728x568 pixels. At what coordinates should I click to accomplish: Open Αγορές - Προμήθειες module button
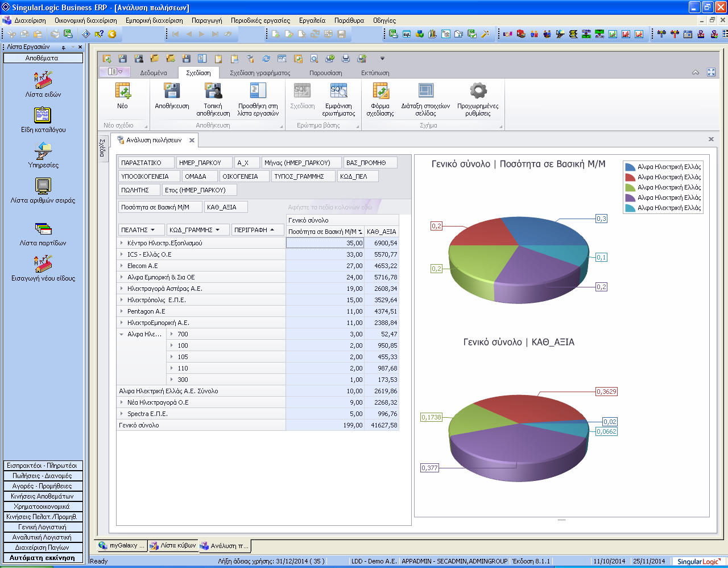pos(43,486)
